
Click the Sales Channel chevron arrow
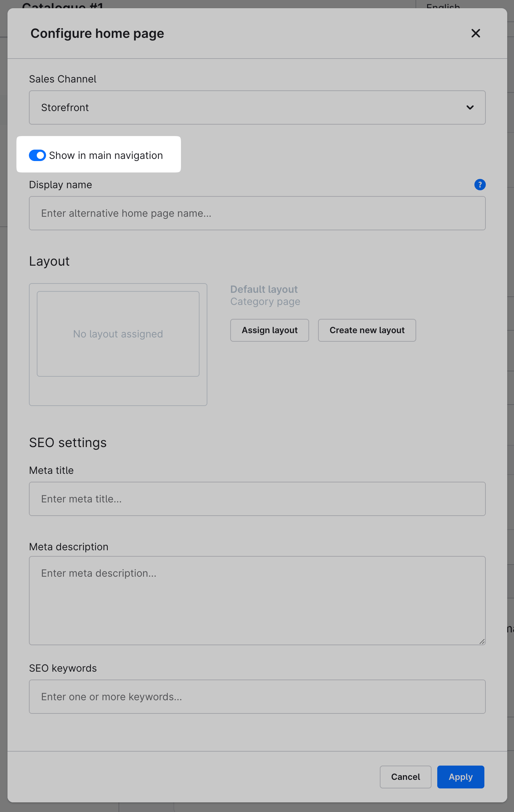(470, 107)
